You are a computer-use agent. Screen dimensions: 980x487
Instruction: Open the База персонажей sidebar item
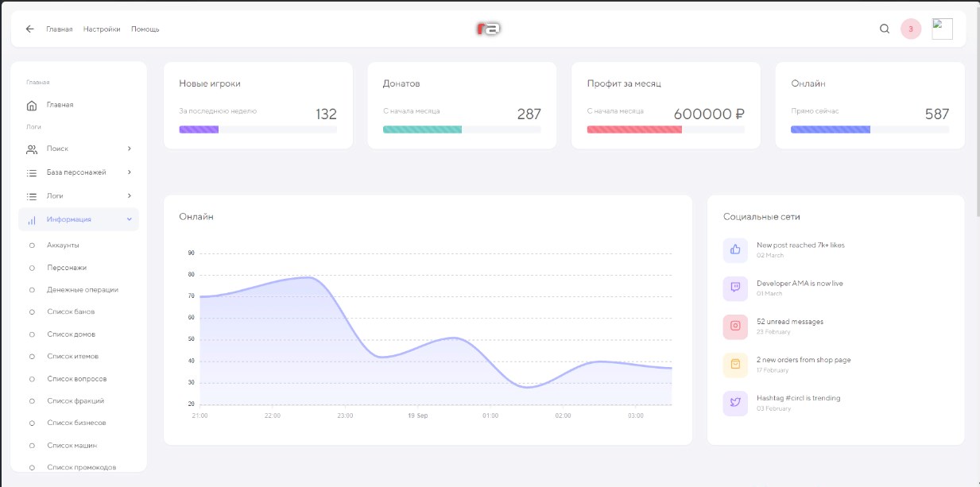point(78,172)
